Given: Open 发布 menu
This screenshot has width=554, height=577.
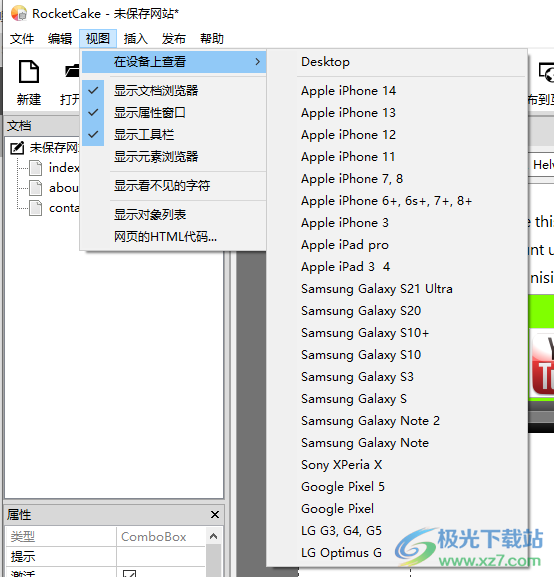Looking at the screenshot, I should 173,38.
